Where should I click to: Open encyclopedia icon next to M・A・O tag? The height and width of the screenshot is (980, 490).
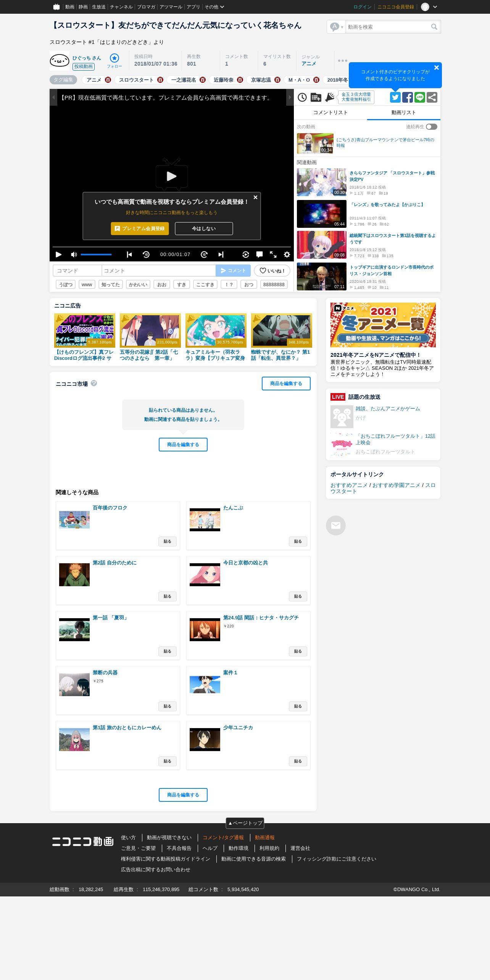tap(316, 80)
